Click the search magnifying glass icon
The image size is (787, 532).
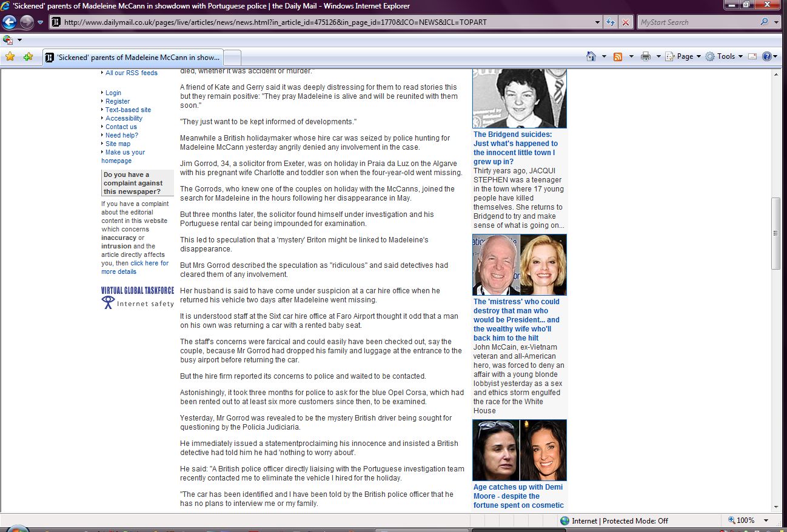[765, 22]
